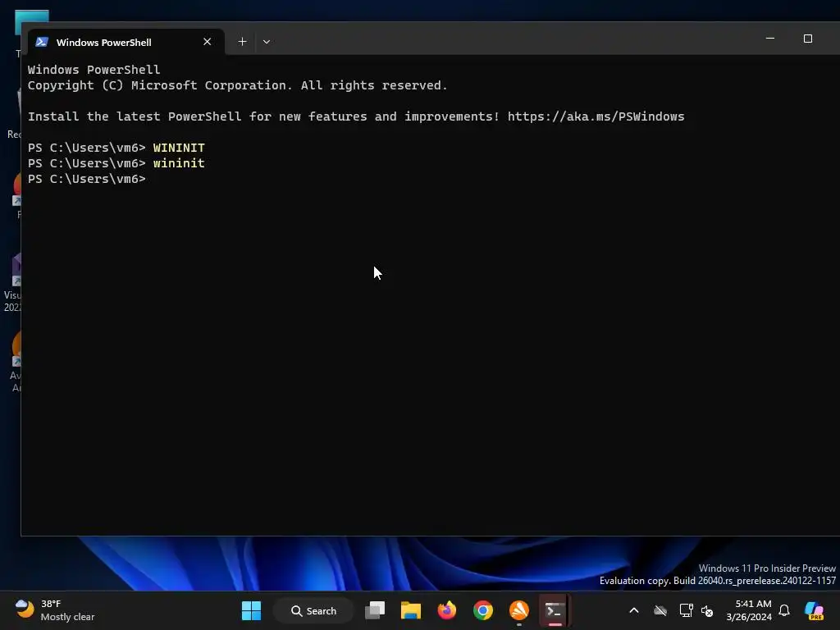Launch Google Chrome from the taskbar
The image size is (840, 630).
pos(482,610)
